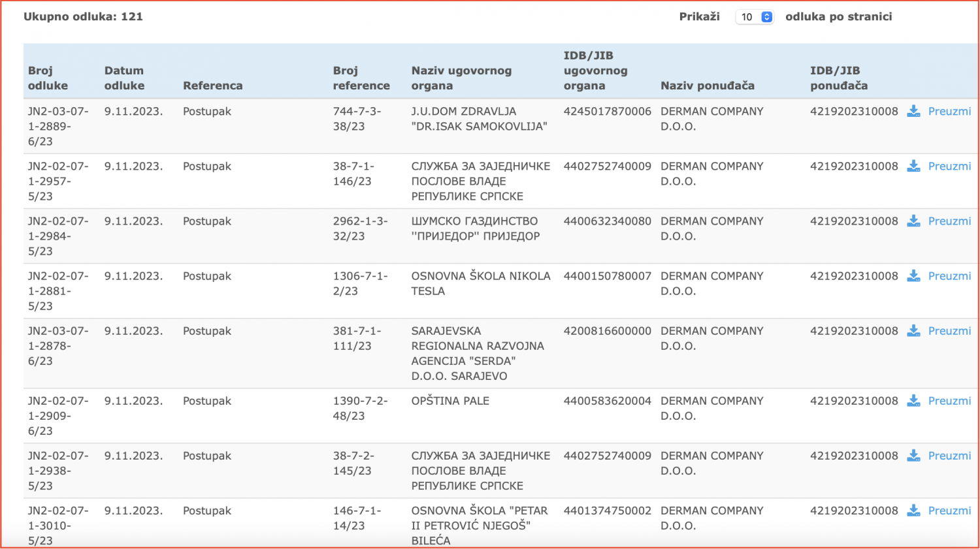Click Preuzmi link for ШУМСКО ГАЗДИНСТВО ПРИЈЕДОР row
Image resolution: width=980 pixels, height=549 pixels.
949,221
